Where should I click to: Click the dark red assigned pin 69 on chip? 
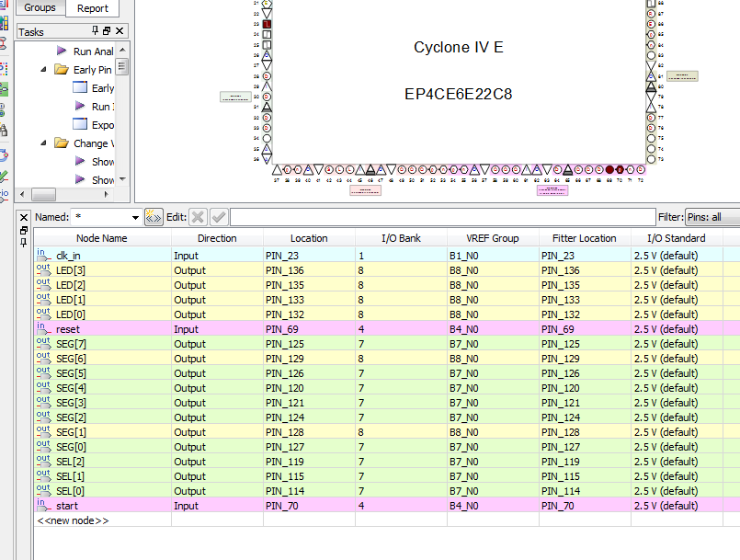point(609,169)
